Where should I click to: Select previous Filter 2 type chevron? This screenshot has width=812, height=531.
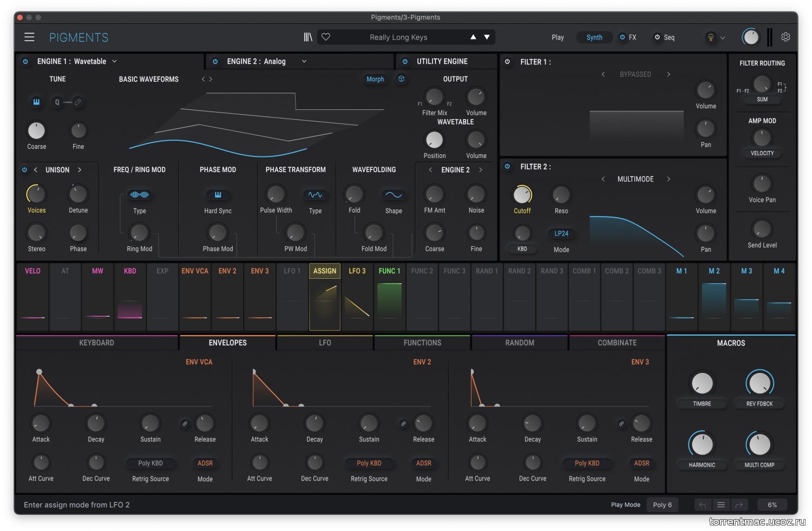(603, 179)
